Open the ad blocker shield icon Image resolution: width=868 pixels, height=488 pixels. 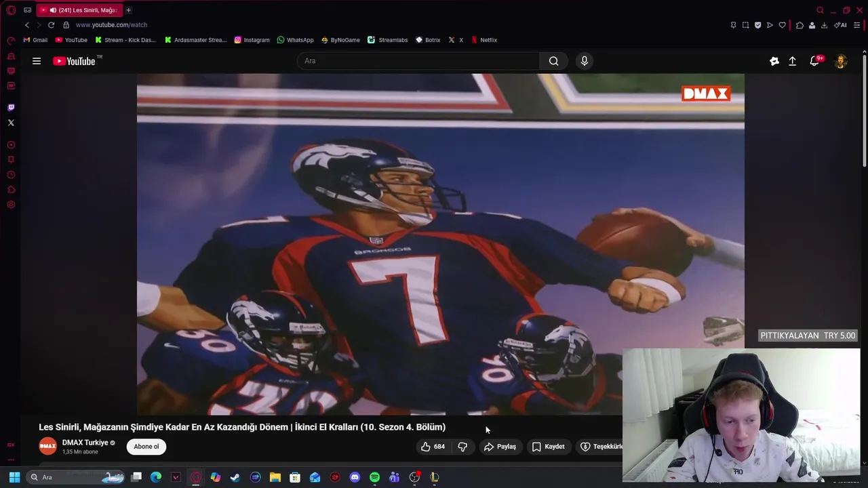click(757, 25)
